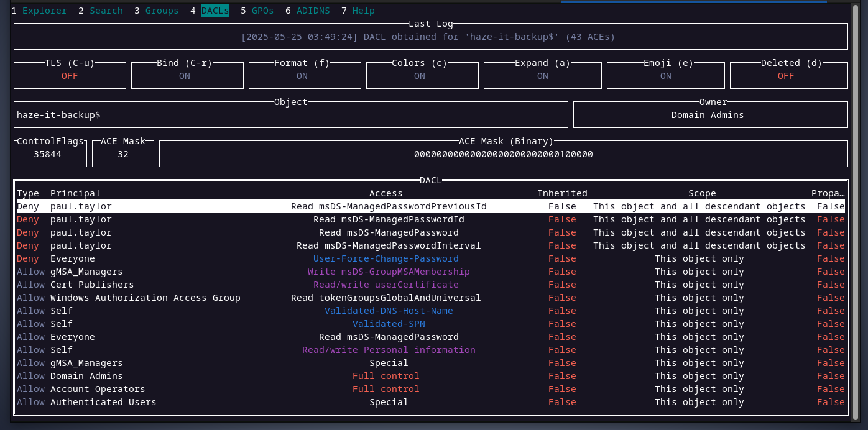Open the Groups tab
The height and width of the screenshot is (430, 868).
(162, 11)
